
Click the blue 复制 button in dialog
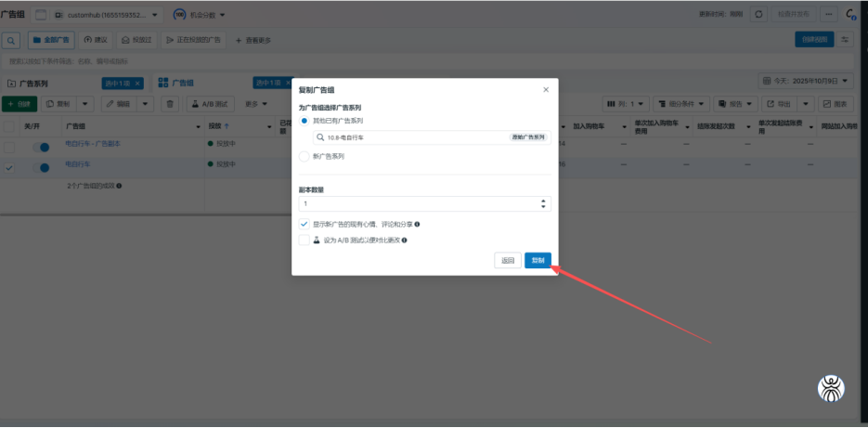point(538,261)
